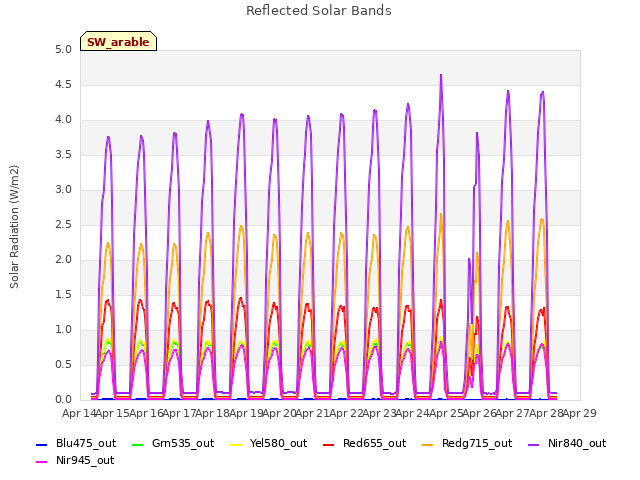
Task: Click the highest Nir840 peak on Apr 25
Action: [441, 75]
